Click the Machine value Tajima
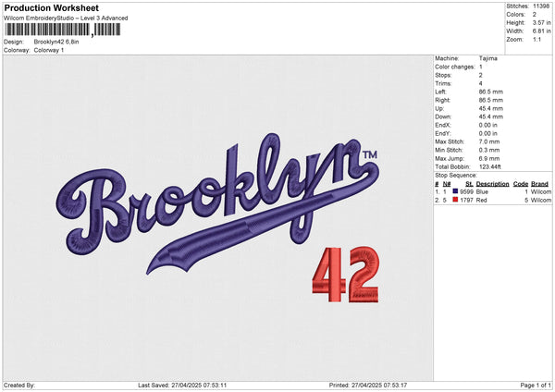Screen dimensions: 555x392 tap(489, 58)
